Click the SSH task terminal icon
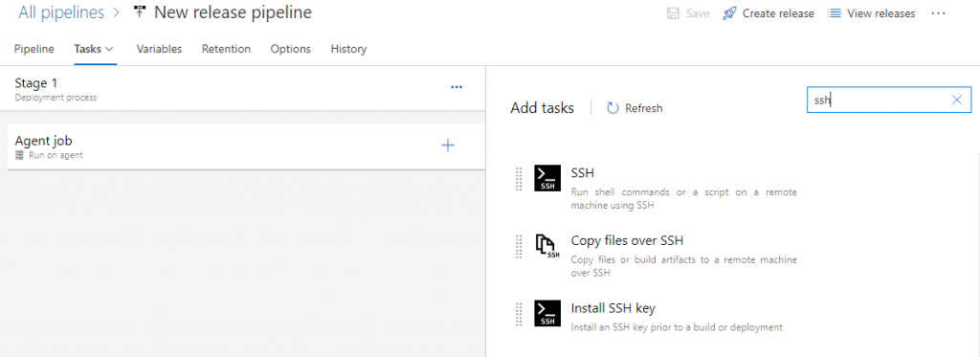The image size is (980, 357). click(x=547, y=178)
